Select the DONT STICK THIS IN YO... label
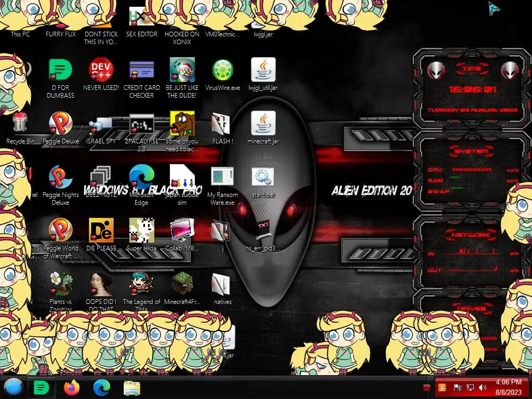Viewport: 532px width, 399px height. point(101,38)
